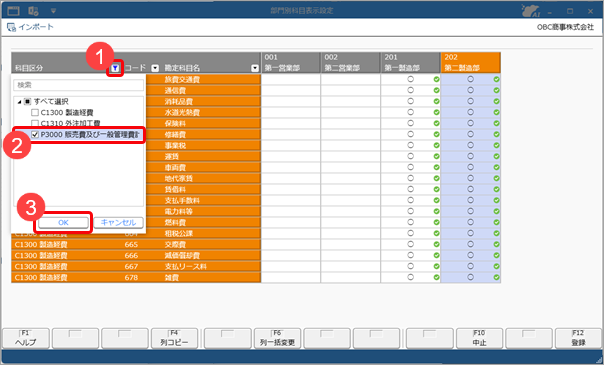The width and height of the screenshot is (604, 365).
Task: Click green check icon in 201 column for 修繕費
Action: point(436,134)
